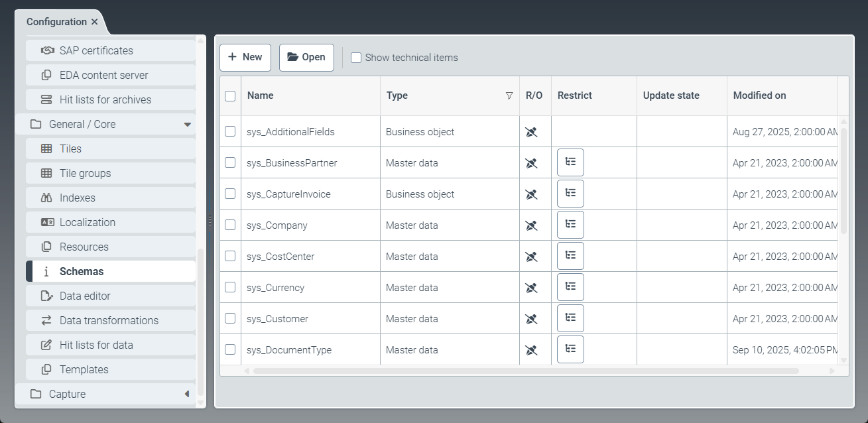Expand the Capture folder section
Screen dimensions: 868x423
click(x=187, y=394)
